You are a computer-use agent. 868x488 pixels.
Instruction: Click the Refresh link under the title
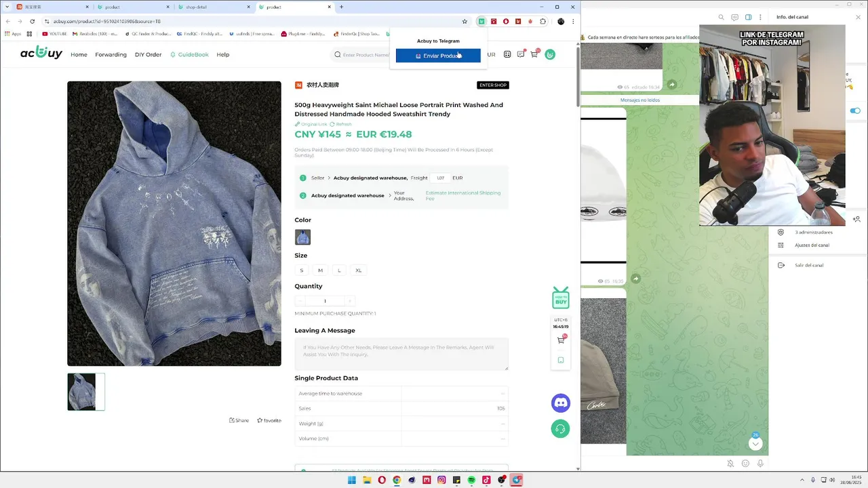tap(341, 124)
